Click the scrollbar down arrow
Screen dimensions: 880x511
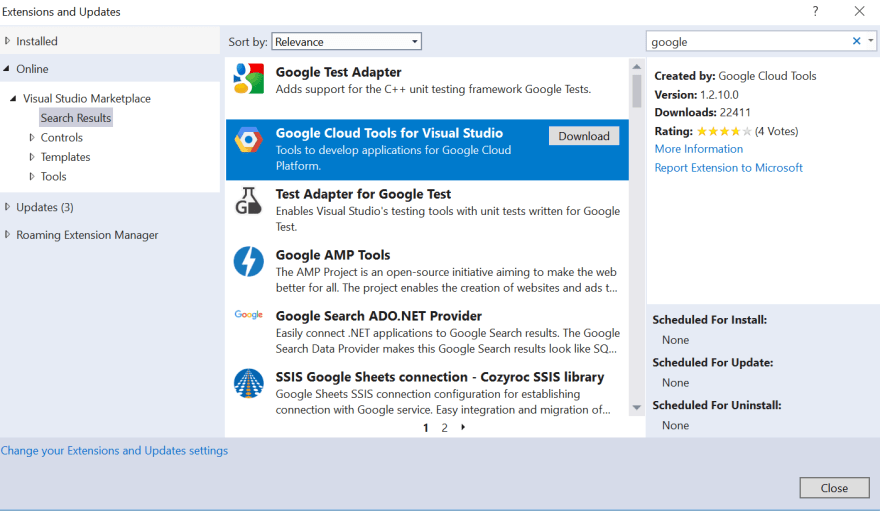[636, 408]
